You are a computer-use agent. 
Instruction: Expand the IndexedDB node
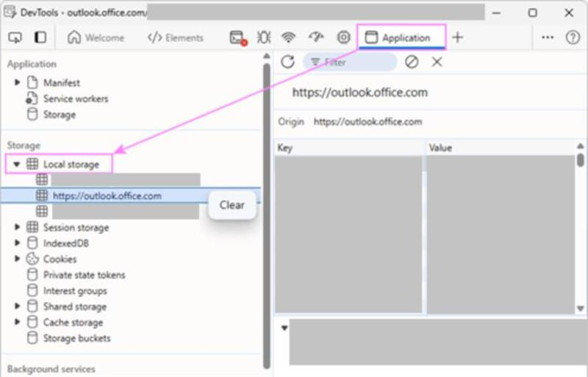(17, 243)
